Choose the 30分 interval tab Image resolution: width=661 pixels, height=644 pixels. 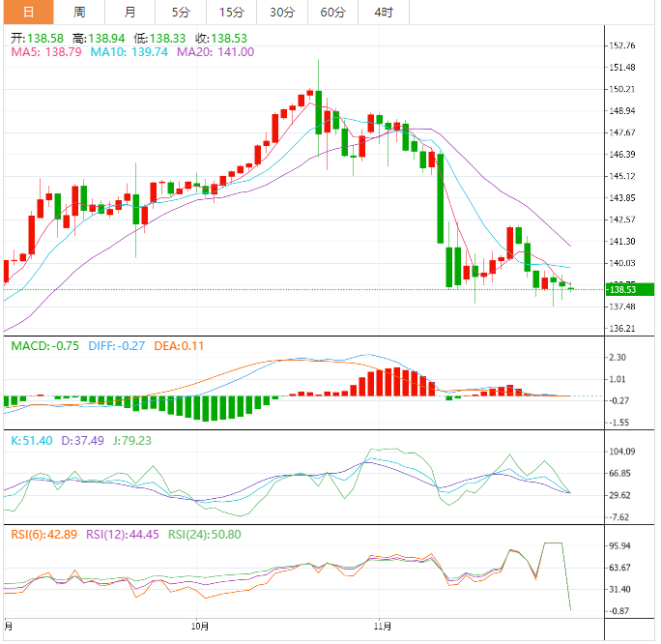282,13
